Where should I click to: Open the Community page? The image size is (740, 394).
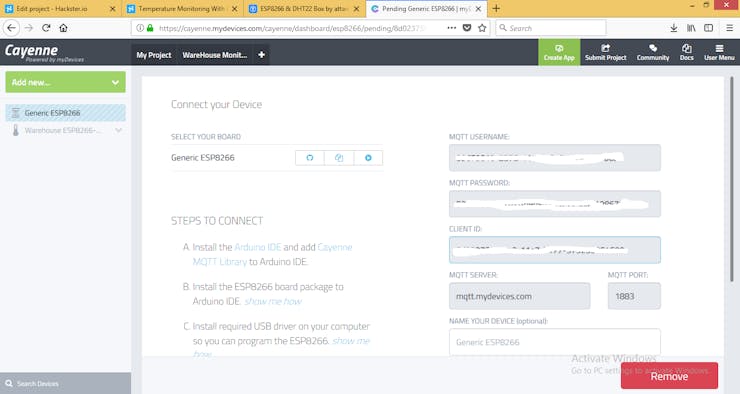click(x=653, y=52)
